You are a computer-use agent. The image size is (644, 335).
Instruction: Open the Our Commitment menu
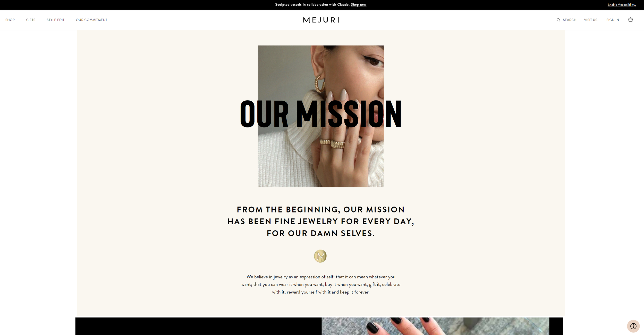[x=91, y=20]
